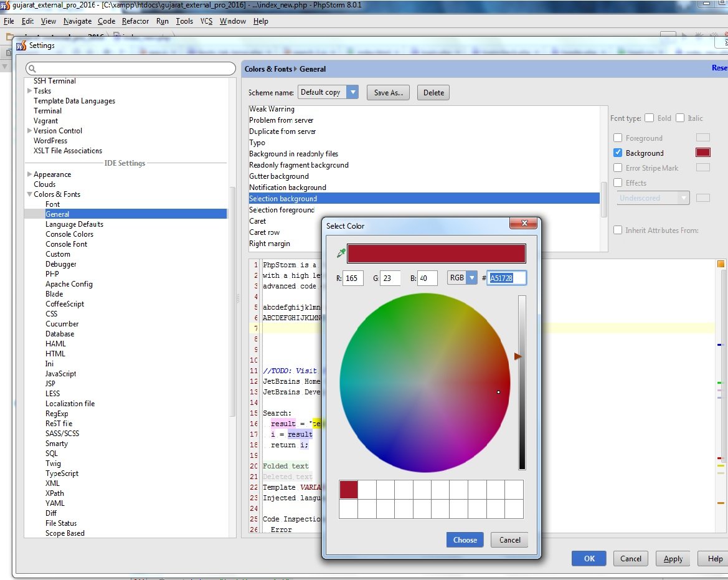Click the Background color swatch
This screenshot has width=728, height=580.
tap(702, 153)
